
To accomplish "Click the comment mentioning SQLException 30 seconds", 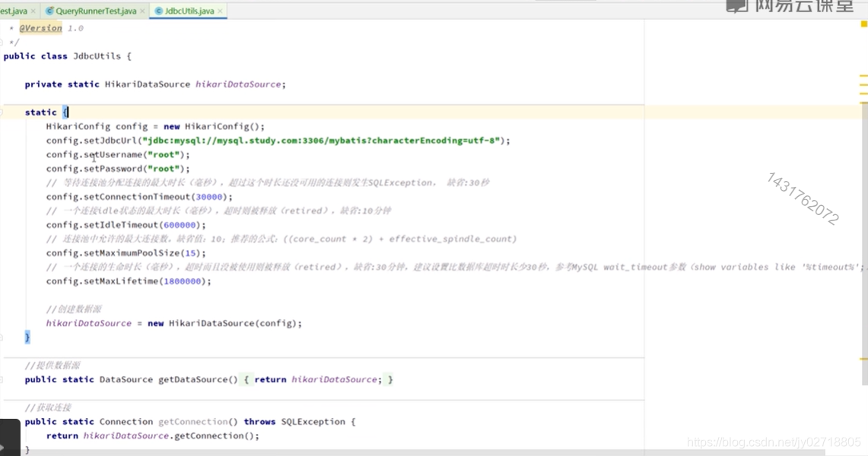I will tap(268, 183).
